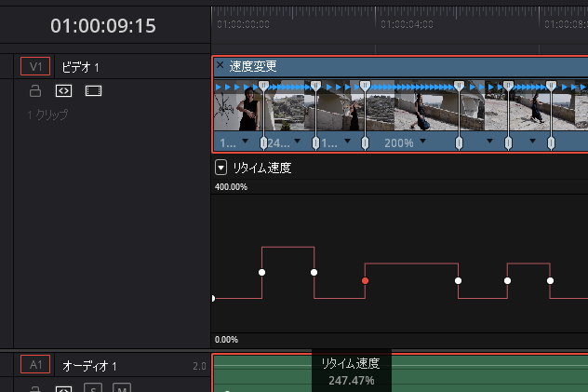Click the fifth speed point top handle
This screenshot has height=392, width=588.
point(508,85)
